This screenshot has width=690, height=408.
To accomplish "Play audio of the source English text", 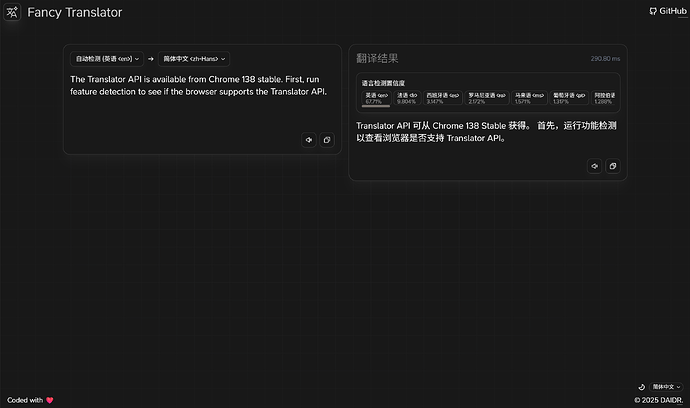I will 309,140.
